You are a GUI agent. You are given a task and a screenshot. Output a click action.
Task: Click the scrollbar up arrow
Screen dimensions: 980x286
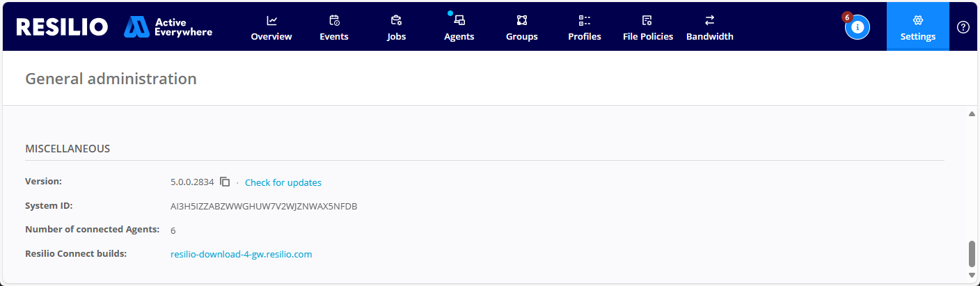[972, 114]
